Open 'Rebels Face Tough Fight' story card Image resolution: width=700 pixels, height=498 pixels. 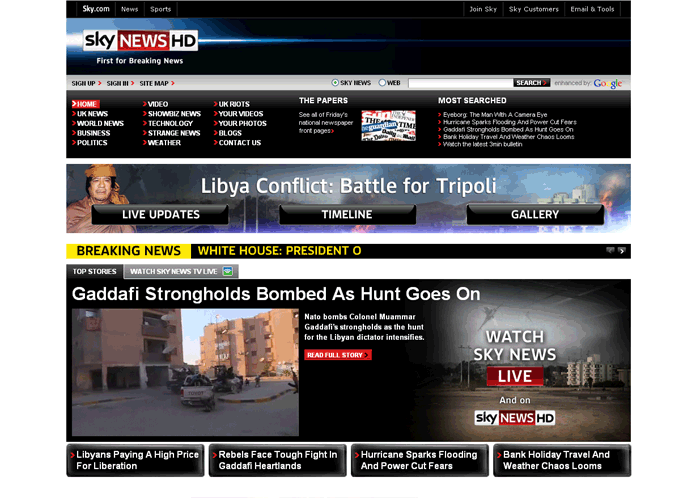[x=278, y=461]
